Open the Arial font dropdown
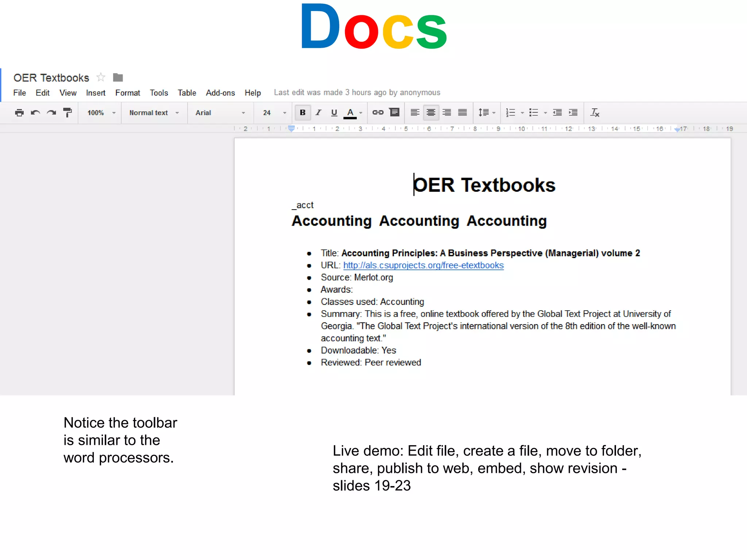The image size is (747, 560). pos(220,113)
